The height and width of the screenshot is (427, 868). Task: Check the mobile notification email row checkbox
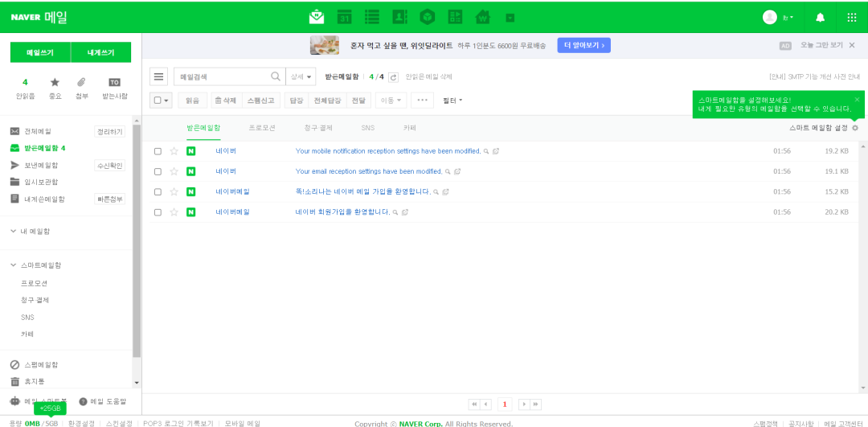[158, 151]
